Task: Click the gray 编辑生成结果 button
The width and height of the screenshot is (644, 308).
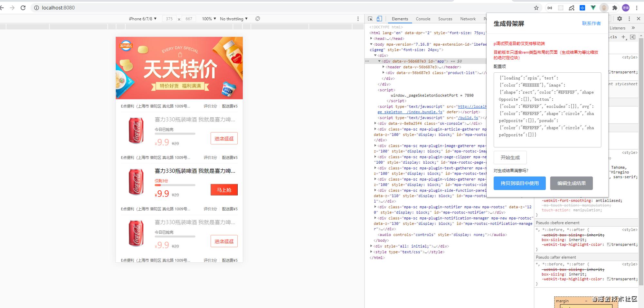Action: 571,183
